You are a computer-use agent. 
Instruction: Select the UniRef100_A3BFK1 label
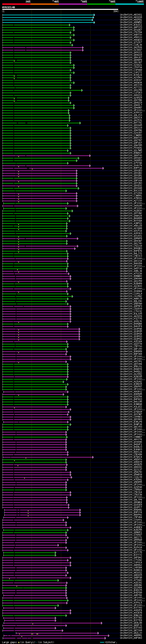pos(131,223)
